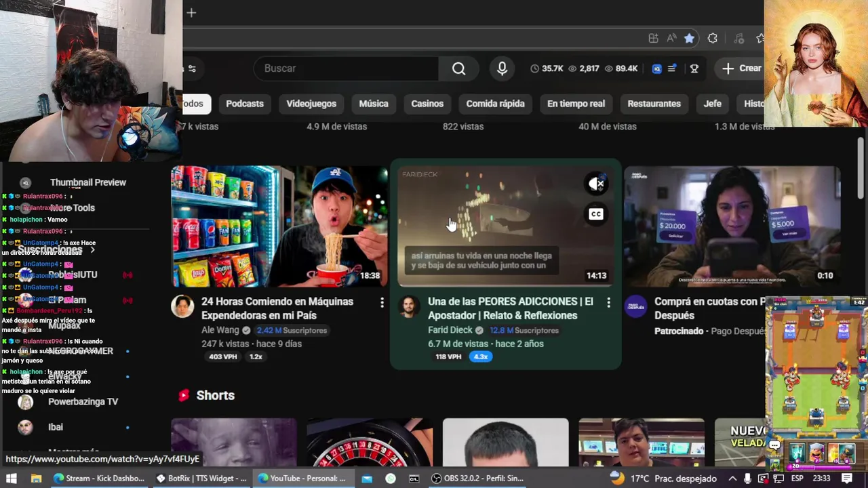
Task: Click Ale Wang channel name
Action: pyautogui.click(x=220, y=330)
